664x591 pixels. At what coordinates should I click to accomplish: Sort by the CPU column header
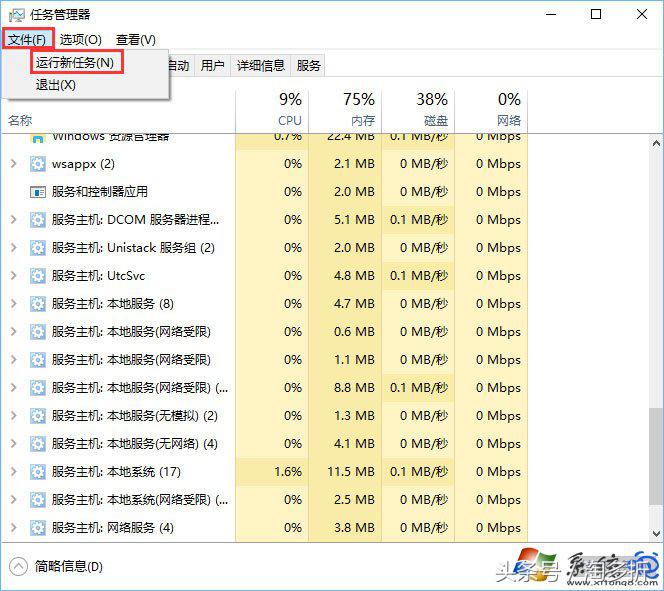[x=272, y=110]
